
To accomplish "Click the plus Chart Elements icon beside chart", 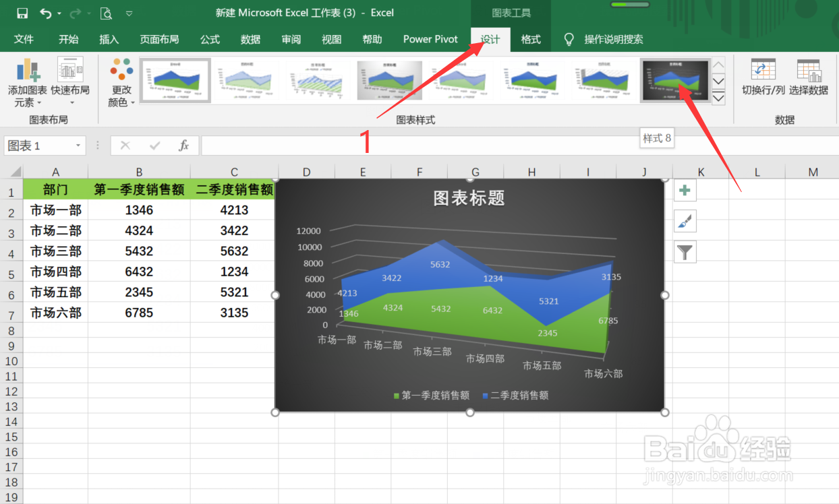I will (x=685, y=191).
